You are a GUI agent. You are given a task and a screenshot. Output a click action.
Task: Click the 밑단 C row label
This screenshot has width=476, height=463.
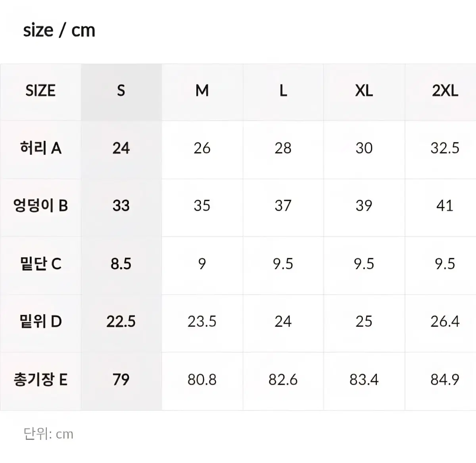[x=40, y=264]
